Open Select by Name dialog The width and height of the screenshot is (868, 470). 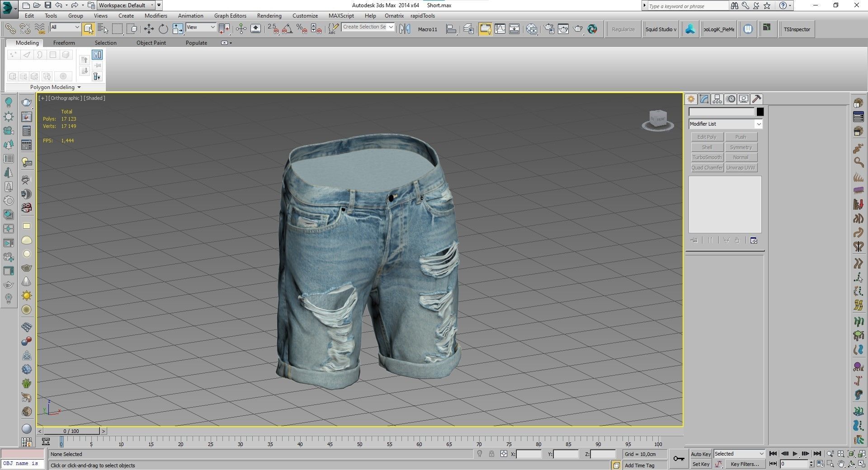point(103,29)
